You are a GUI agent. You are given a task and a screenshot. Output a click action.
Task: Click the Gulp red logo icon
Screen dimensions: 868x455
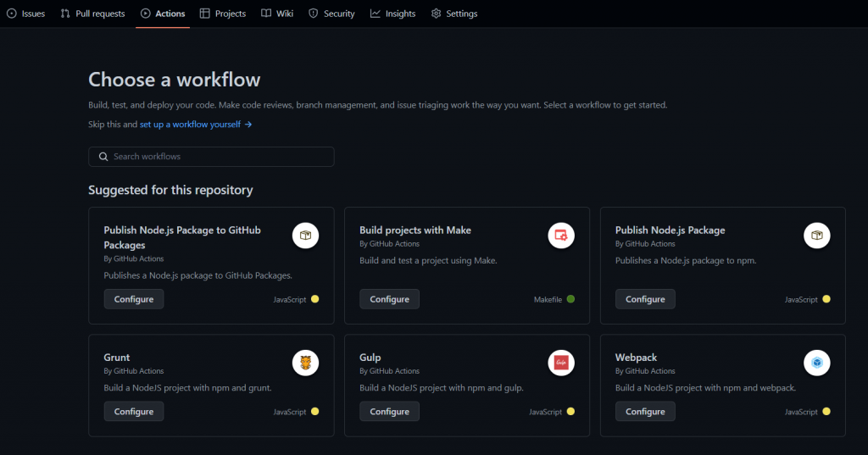tap(561, 363)
